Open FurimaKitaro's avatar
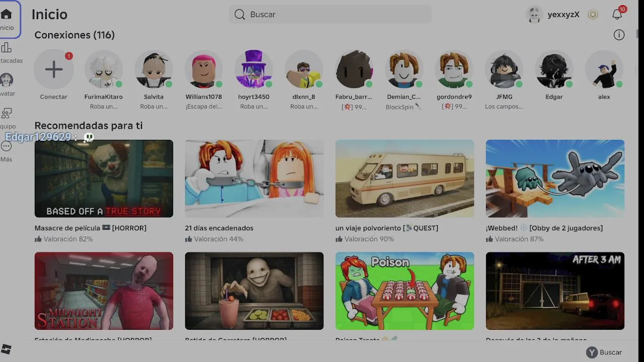Image resolution: width=644 pixels, height=362 pixels. [104, 69]
